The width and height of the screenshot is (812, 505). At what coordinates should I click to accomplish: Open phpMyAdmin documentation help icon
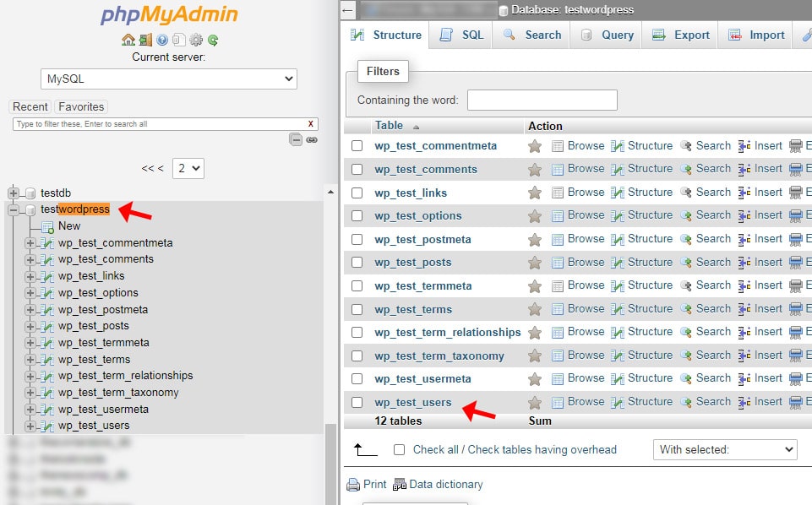coord(162,40)
